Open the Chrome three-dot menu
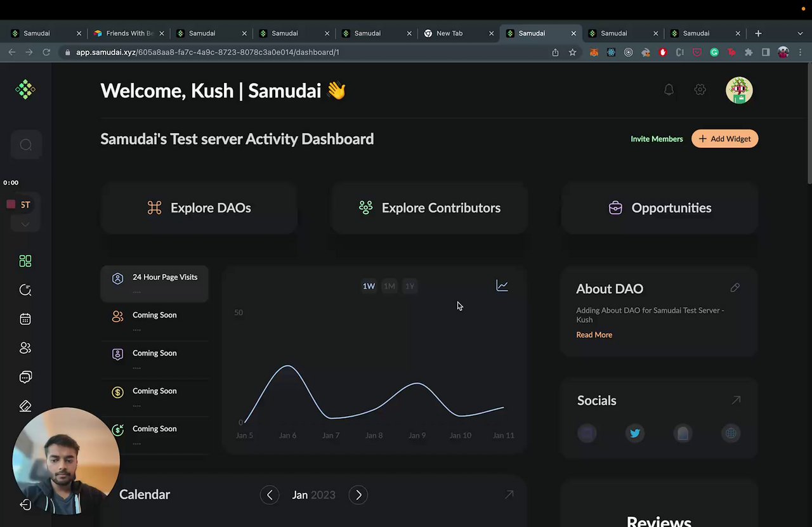The width and height of the screenshot is (812, 527). coord(801,52)
